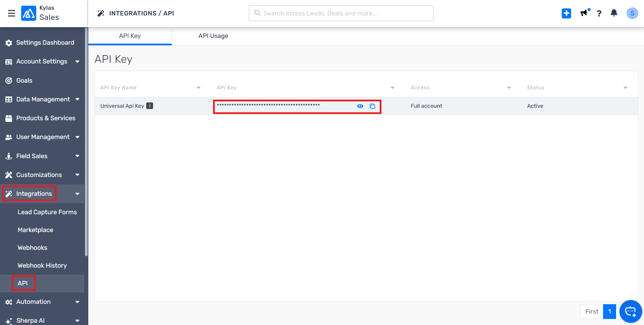Click the Integrations wand icon in sidebar
This screenshot has width=644, height=325.
(9, 194)
